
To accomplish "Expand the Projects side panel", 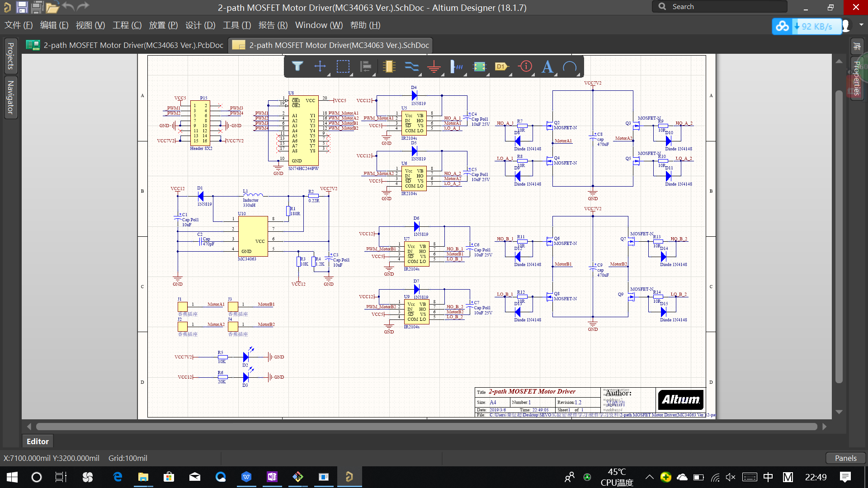I will click(10, 56).
